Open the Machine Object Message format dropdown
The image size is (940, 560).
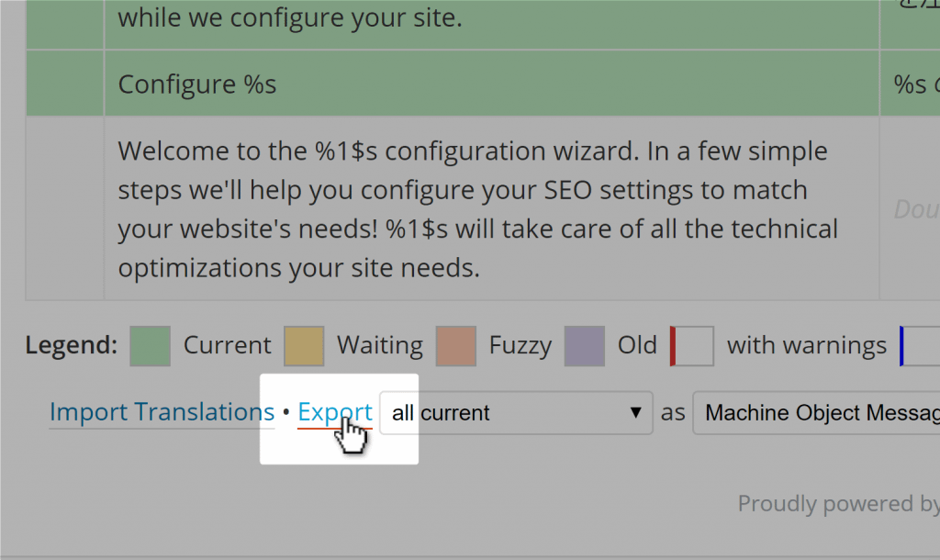[x=816, y=412]
